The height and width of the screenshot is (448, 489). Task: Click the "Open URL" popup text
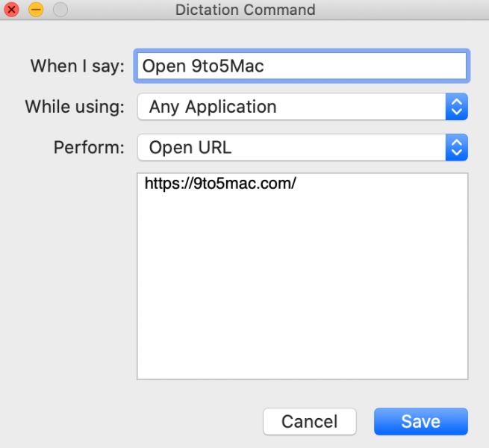(x=190, y=147)
